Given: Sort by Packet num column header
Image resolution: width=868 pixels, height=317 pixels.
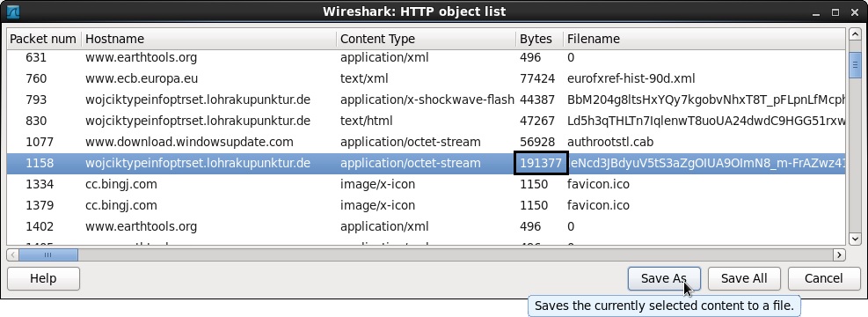Looking at the screenshot, I should 43,39.
